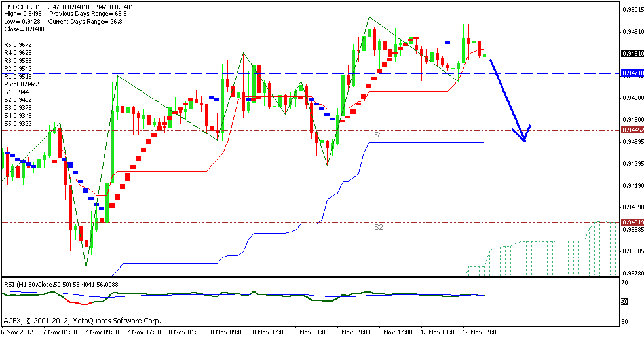Select the S2 label on the chart
Image resolution: width=644 pixels, height=337 pixels.
pyautogui.click(x=378, y=227)
